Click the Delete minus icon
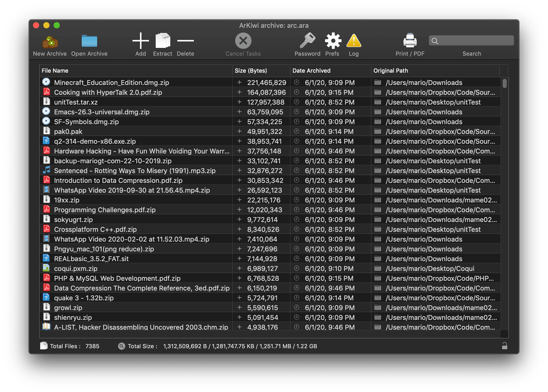 [185, 41]
